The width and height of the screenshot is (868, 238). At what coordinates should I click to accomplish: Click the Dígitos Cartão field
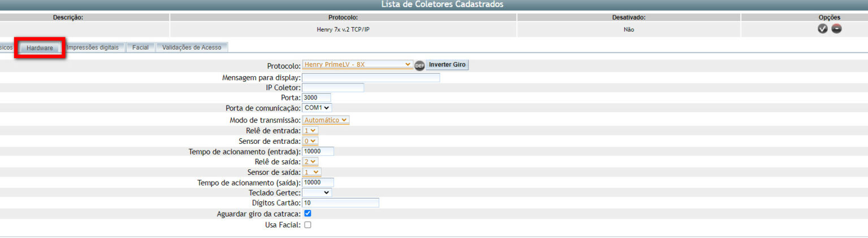pos(341,203)
